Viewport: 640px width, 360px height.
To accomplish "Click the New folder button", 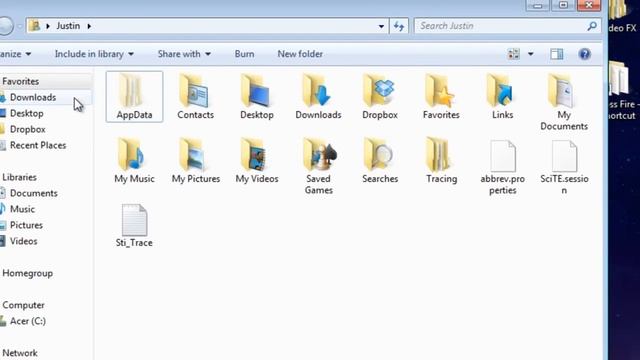I will 300,54.
